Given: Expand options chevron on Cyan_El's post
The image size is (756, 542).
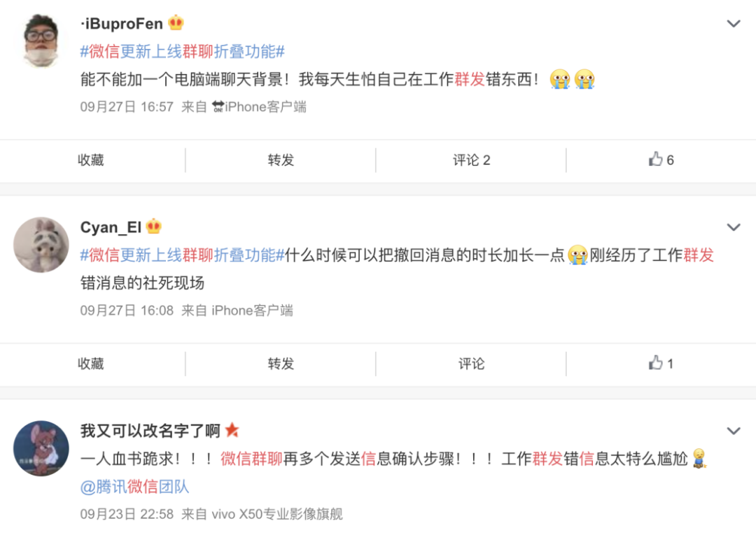Looking at the screenshot, I should click(x=734, y=227).
